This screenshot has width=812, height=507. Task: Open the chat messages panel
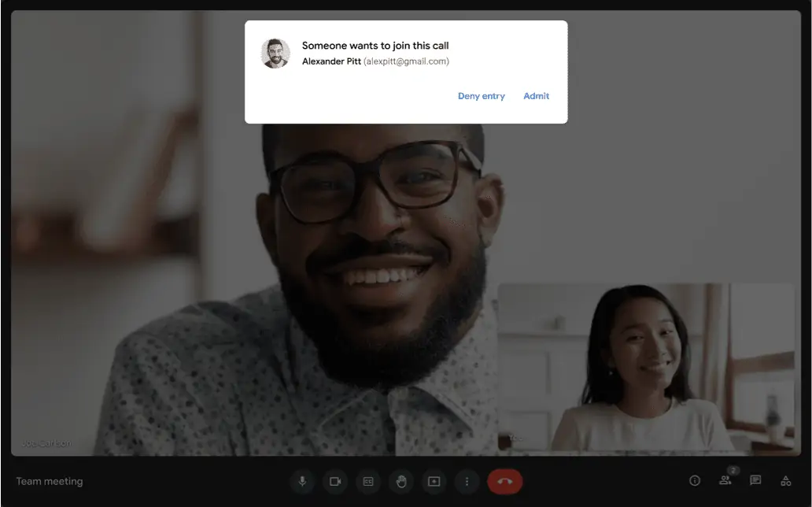[x=755, y=480]
